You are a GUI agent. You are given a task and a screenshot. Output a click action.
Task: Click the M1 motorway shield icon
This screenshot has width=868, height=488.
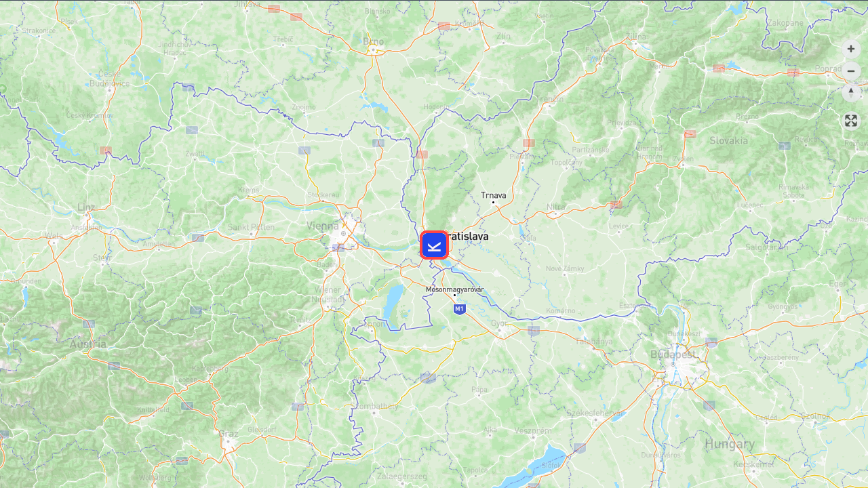460,309
